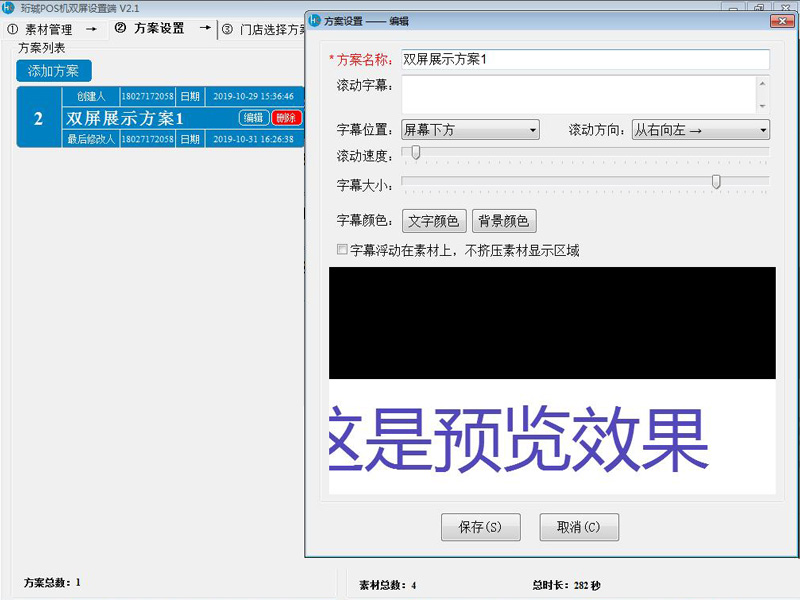Click the 方案总数: 1 status text
The image size is (800, 600).
[53, 582]
